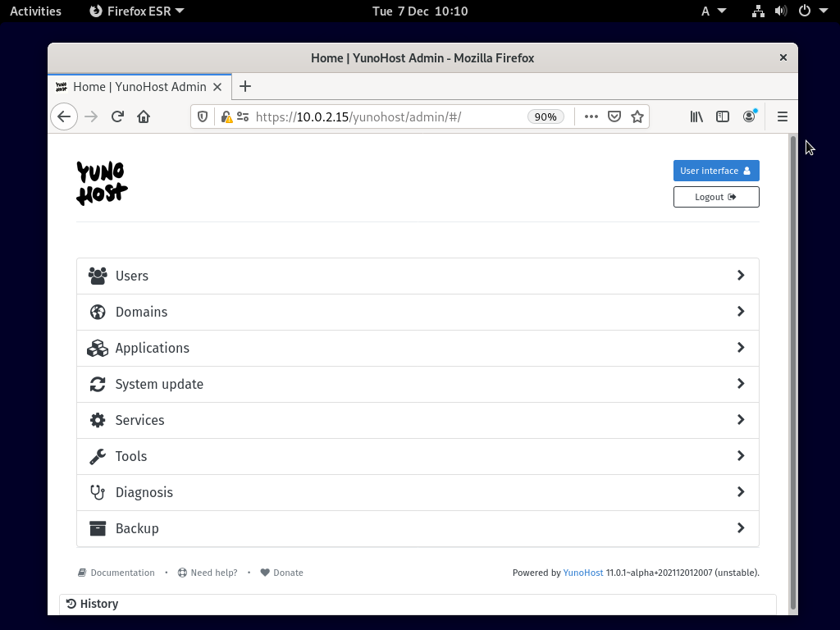This screenshot has width=840, height=630.
Task: Click the Domains globe icon
Action: [98, 312]
